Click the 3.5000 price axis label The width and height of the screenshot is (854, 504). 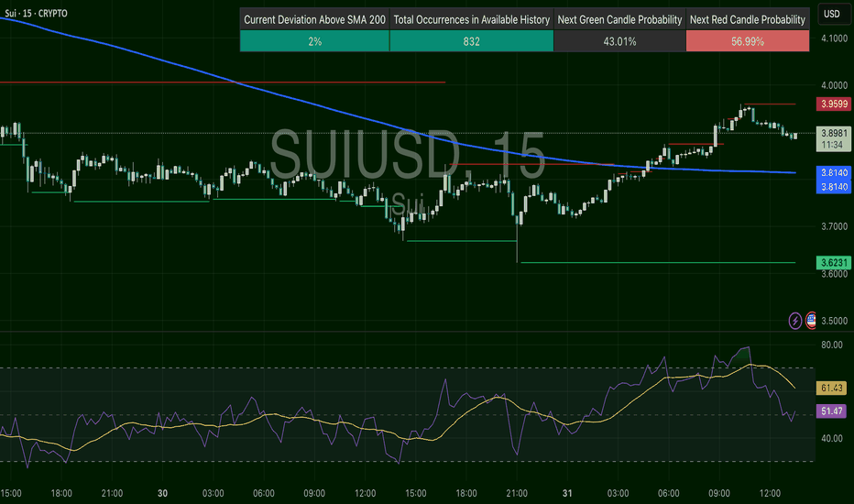(x=835, y=321)
